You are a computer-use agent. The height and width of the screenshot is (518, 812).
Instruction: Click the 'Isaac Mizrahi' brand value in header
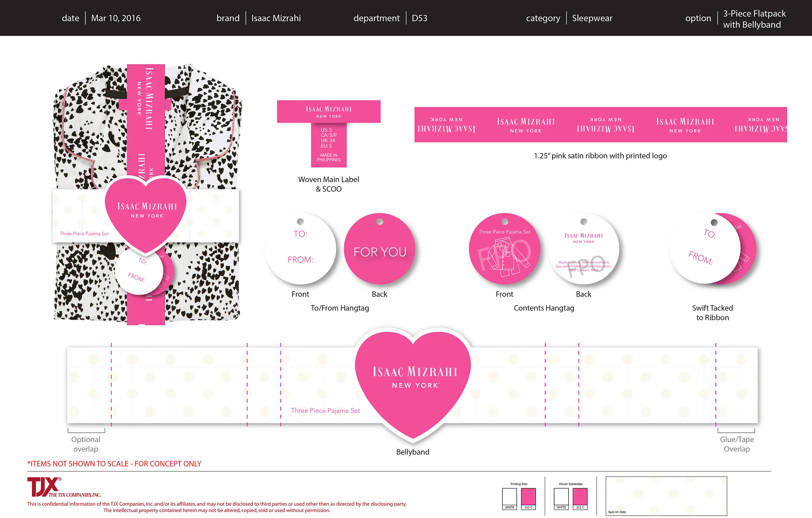[276, 18]
